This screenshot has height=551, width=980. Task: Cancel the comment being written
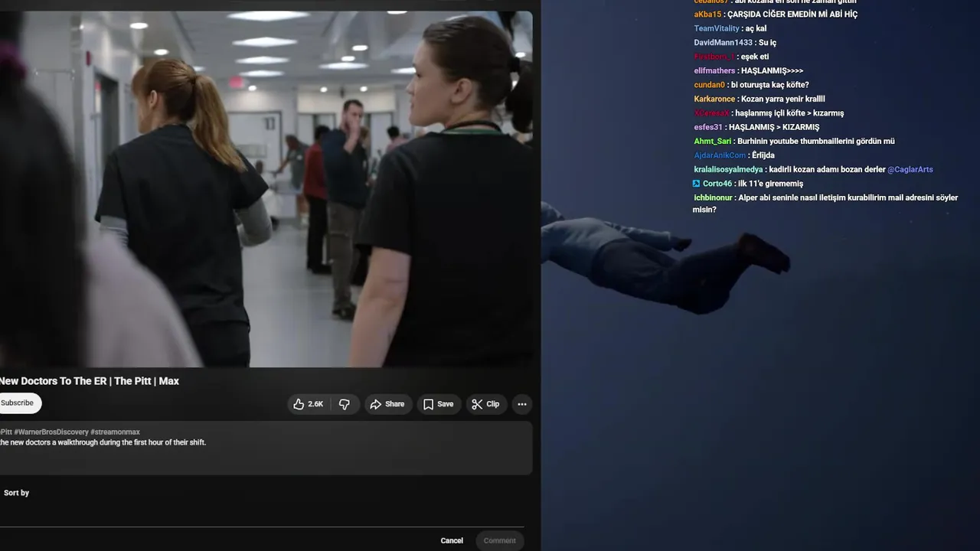pos(452,540)
